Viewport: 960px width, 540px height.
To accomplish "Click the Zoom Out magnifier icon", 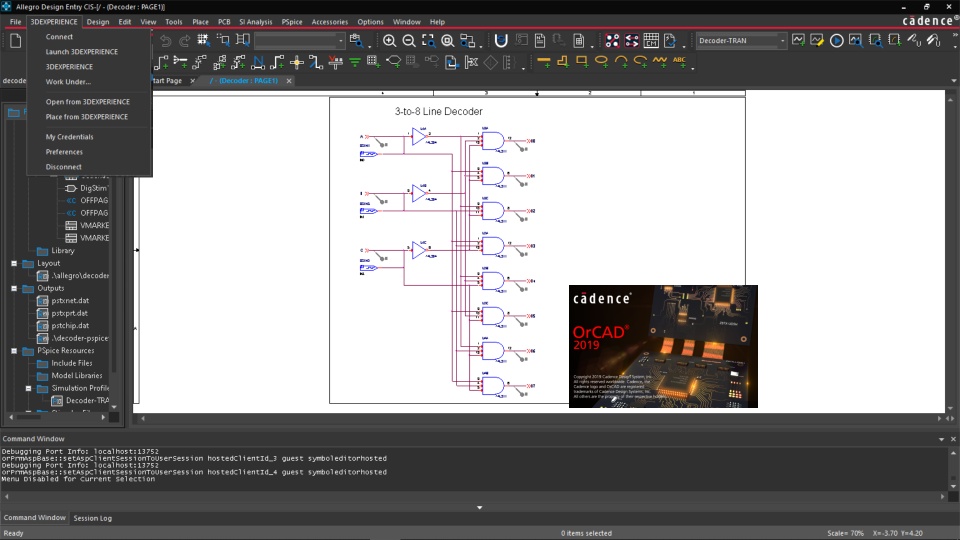I will (409, 41).
